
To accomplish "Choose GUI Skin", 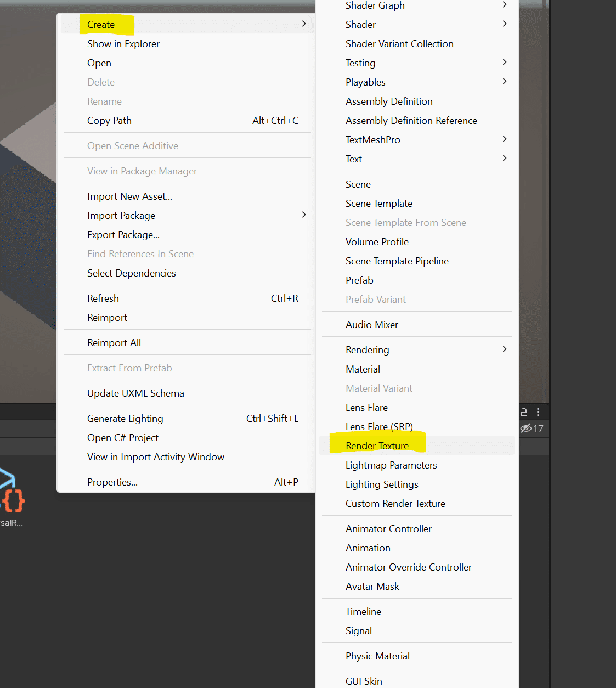I will tap(417, 680).
